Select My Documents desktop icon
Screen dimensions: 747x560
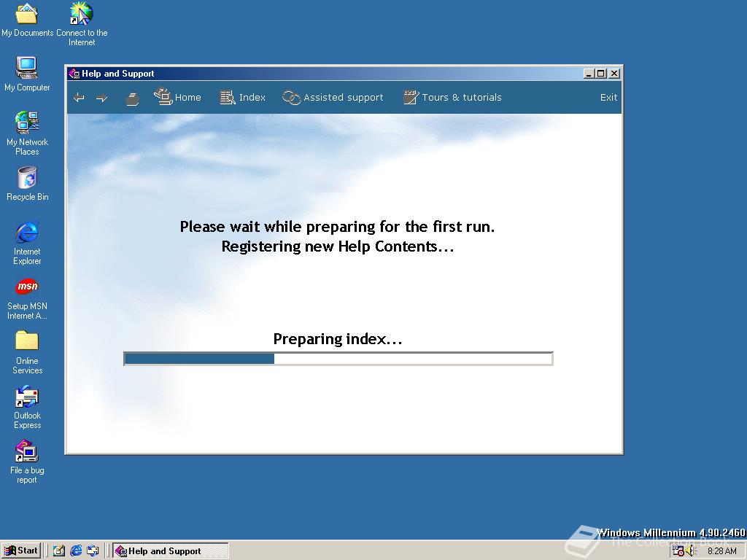coord(27,20)
